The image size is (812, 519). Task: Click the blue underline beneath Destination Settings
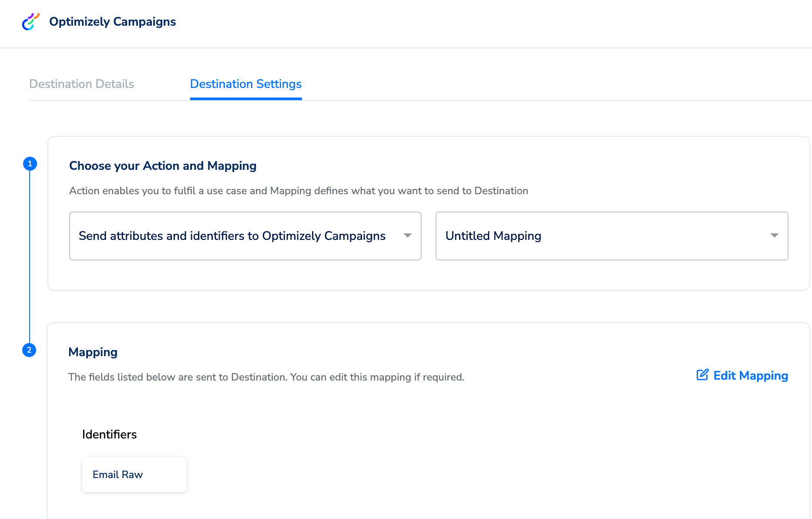[x=246, y=99]
